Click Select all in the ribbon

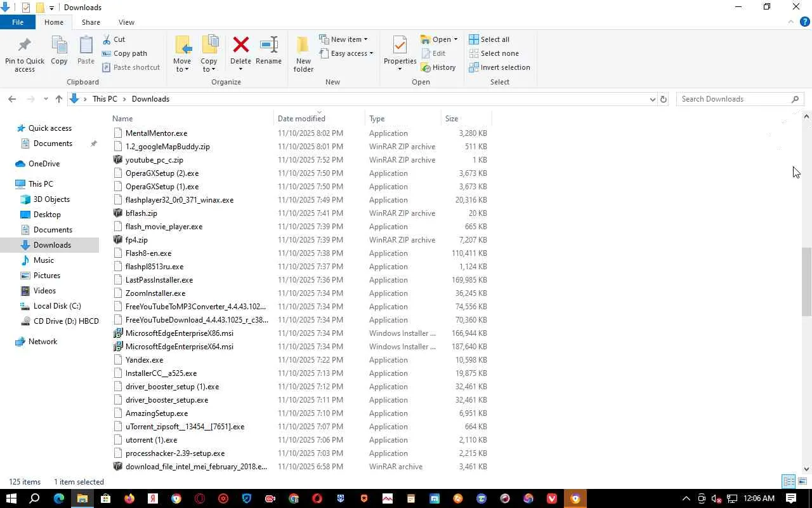tap(489, 39)
